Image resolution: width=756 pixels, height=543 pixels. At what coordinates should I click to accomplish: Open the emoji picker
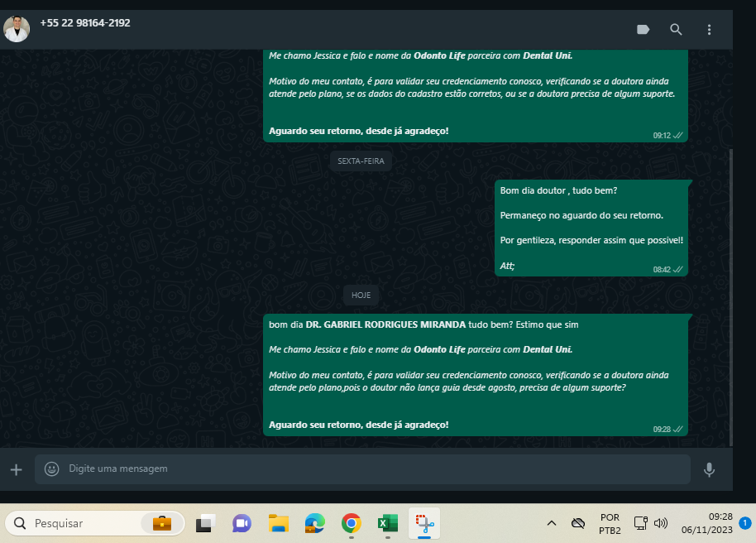(51, 469)
